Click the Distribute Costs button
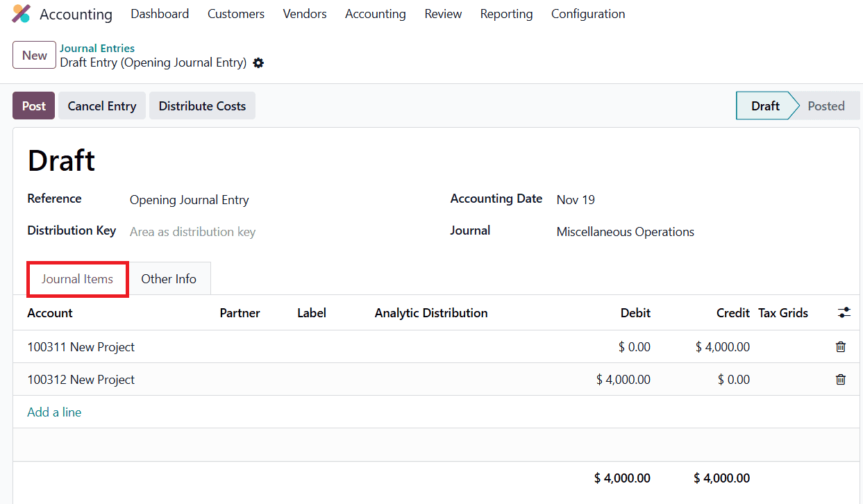 [202, 106]
